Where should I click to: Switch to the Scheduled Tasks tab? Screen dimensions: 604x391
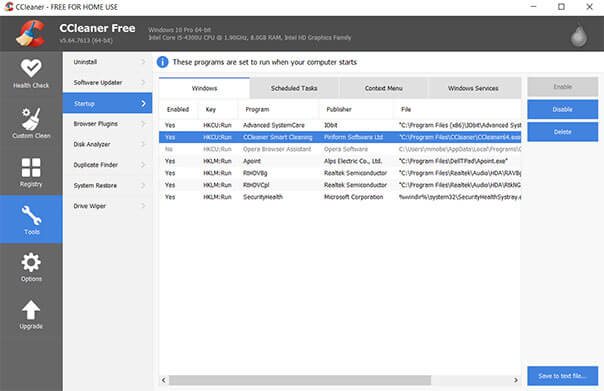click(x=294, y=88)
